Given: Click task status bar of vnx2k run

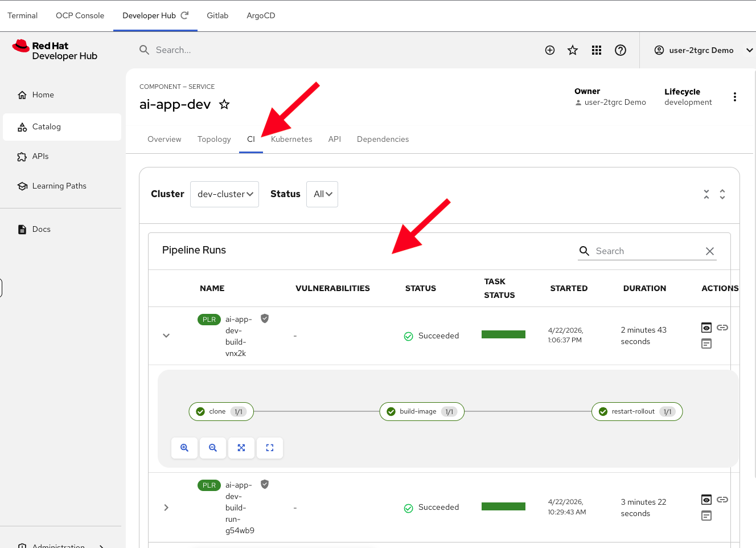Looking at the screenshot, I should pyautogui.click(x=503, y=334).
